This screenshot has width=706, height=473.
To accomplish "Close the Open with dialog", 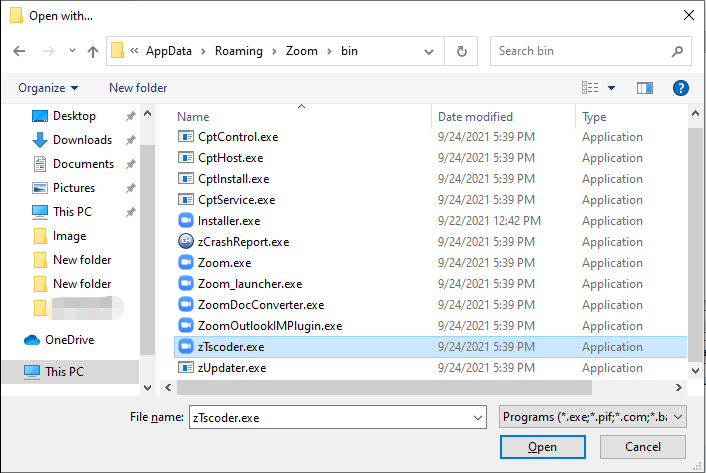I will (x=688, y=15).
